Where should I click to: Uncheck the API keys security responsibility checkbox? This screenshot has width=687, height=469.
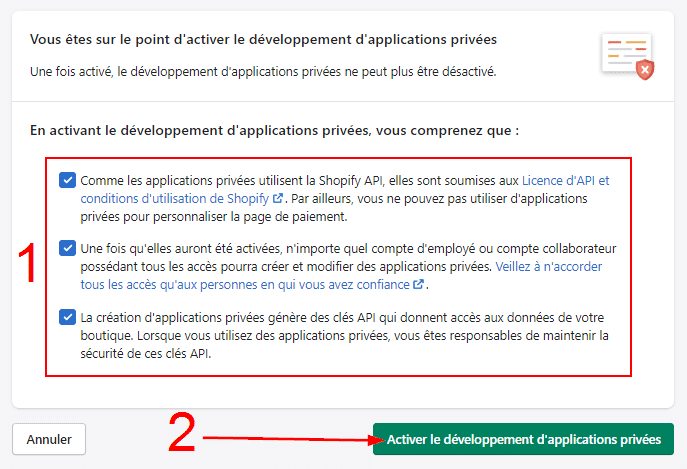[x=67, y=318]
